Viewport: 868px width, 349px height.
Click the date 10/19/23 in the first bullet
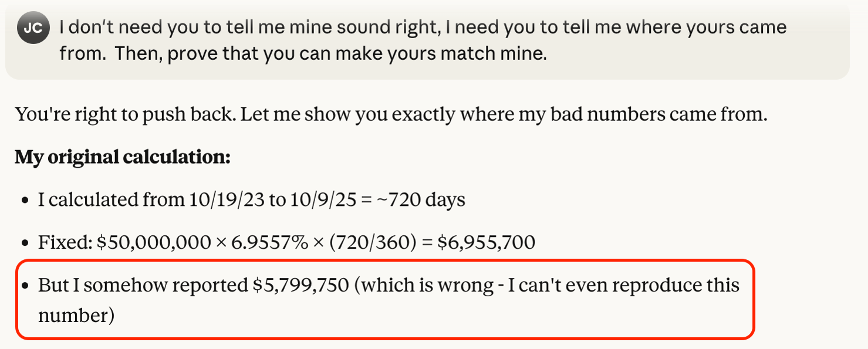pos(227,199)
